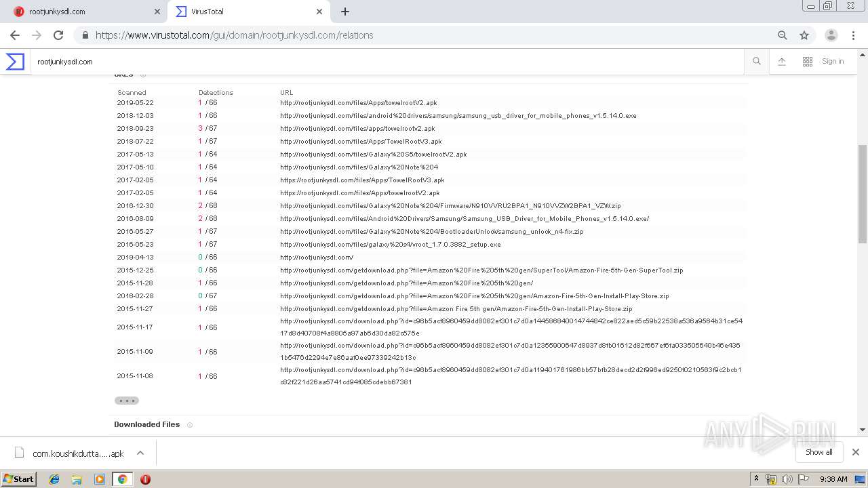Click the network tray icon
Viewport: 868px width, 488px height.
(771, 479)
